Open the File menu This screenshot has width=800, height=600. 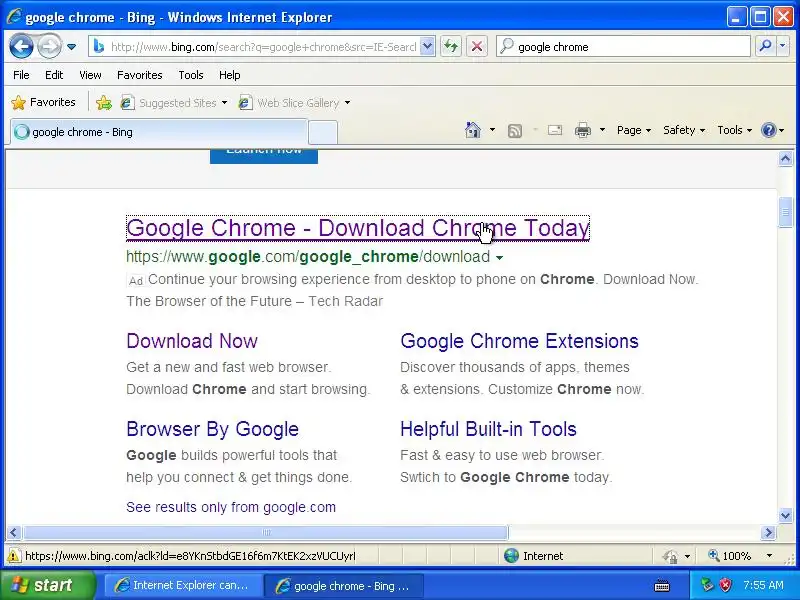click(21, 75)
